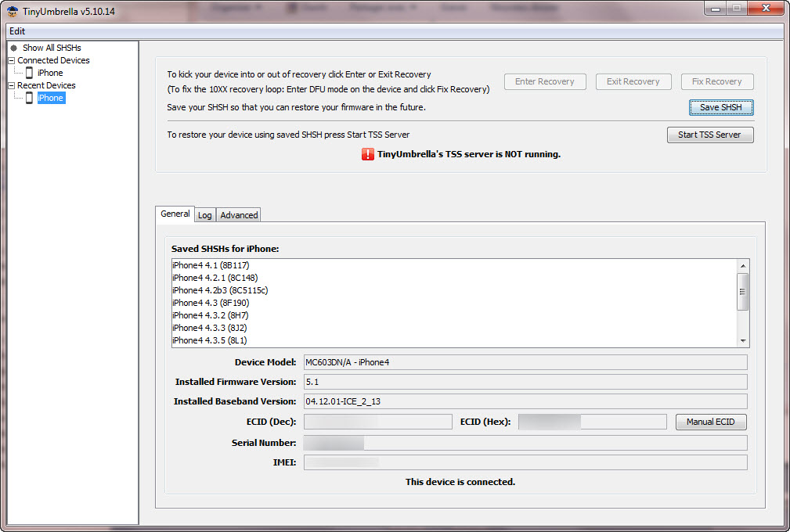This screenshot has width=790, height=532.
Task: Collapse the Recent Devices tree node
Action: (11, 85)
